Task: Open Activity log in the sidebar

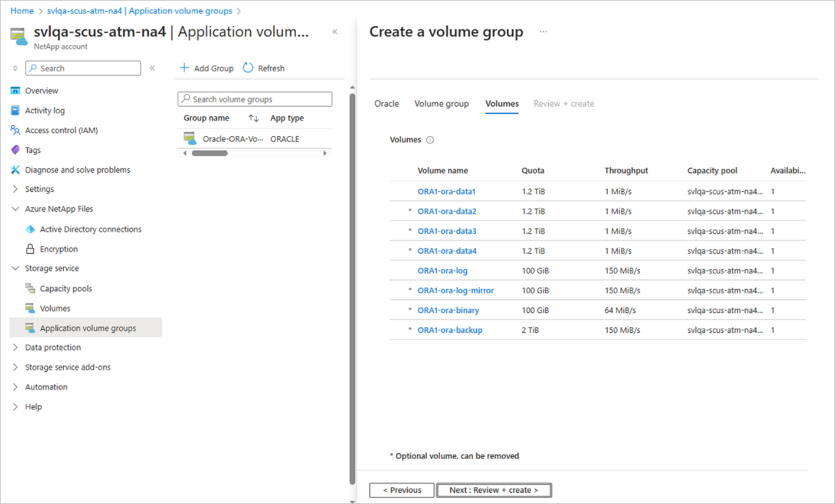Action: [x=45, y=110]
